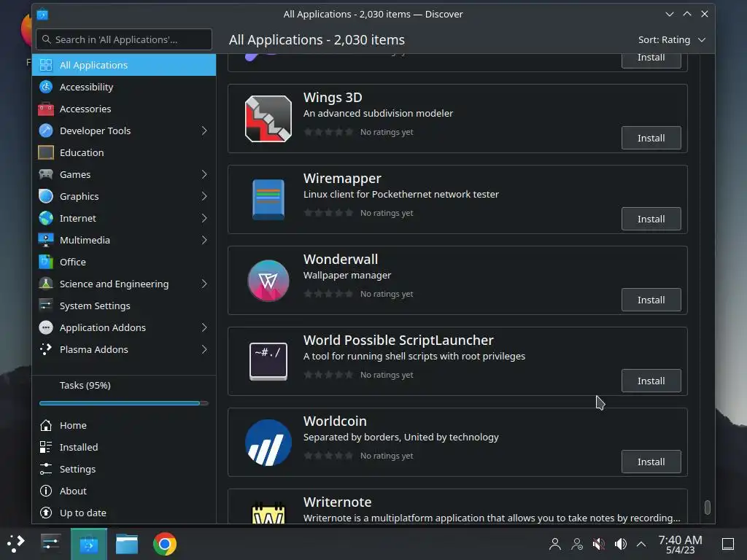
Task: Click the Application Addons icon
Action: 46,327
